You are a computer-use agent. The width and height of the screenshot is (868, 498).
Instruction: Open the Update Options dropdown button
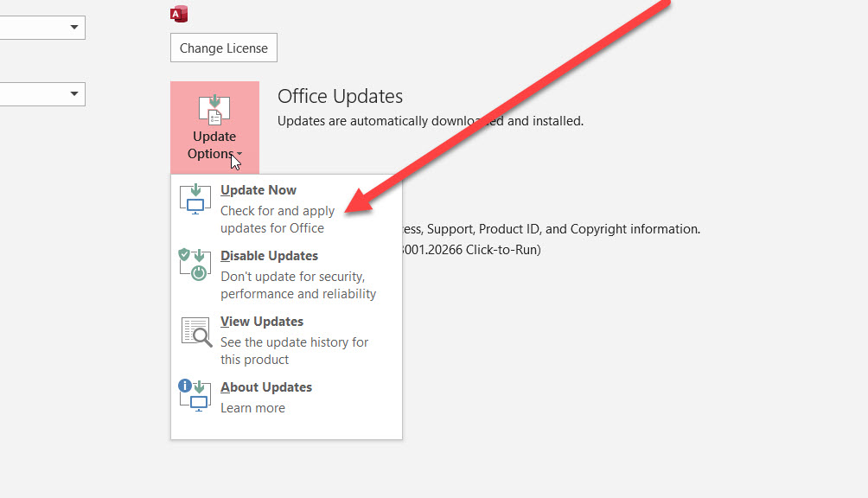pyautogui.click(x=214, y=128)
